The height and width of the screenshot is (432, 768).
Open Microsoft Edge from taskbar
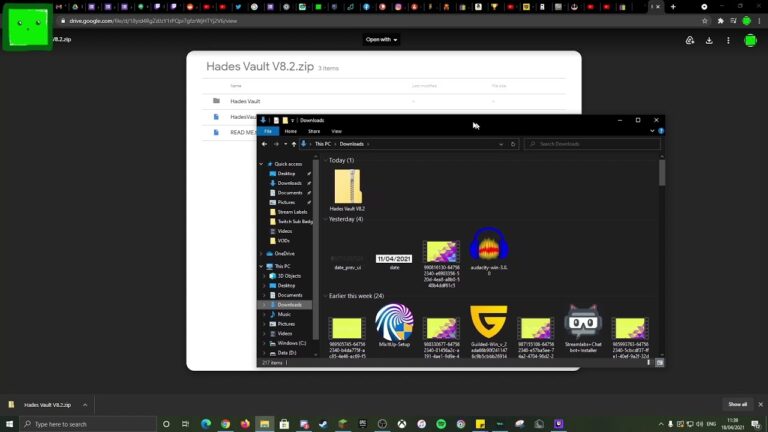point(206,424)
